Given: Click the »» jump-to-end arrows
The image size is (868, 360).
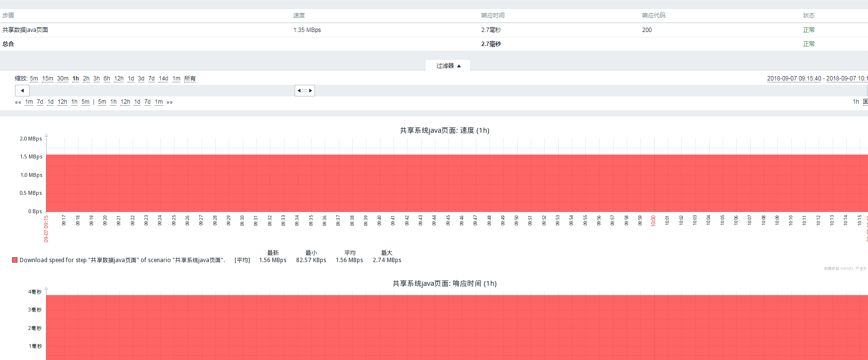Looking at the screenshot, I should pyautogui.click(x=170, y=102).
